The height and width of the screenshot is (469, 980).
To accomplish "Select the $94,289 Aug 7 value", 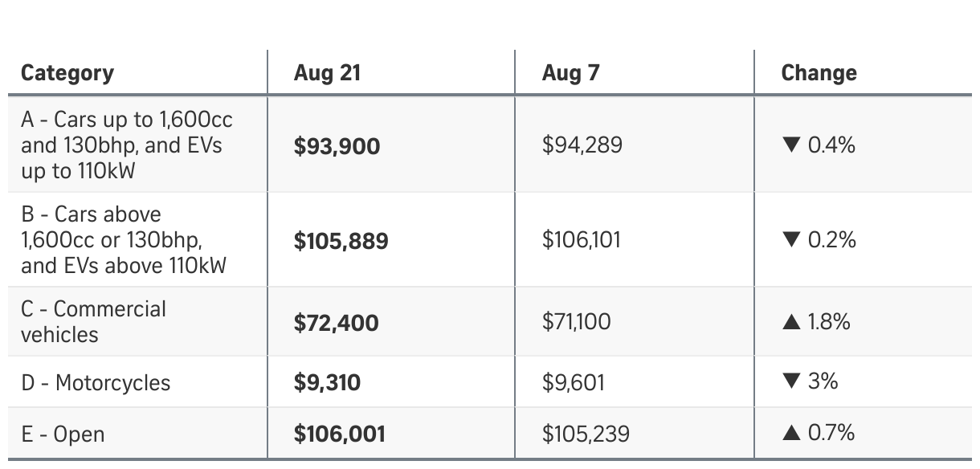I will [x=582, y=145].
